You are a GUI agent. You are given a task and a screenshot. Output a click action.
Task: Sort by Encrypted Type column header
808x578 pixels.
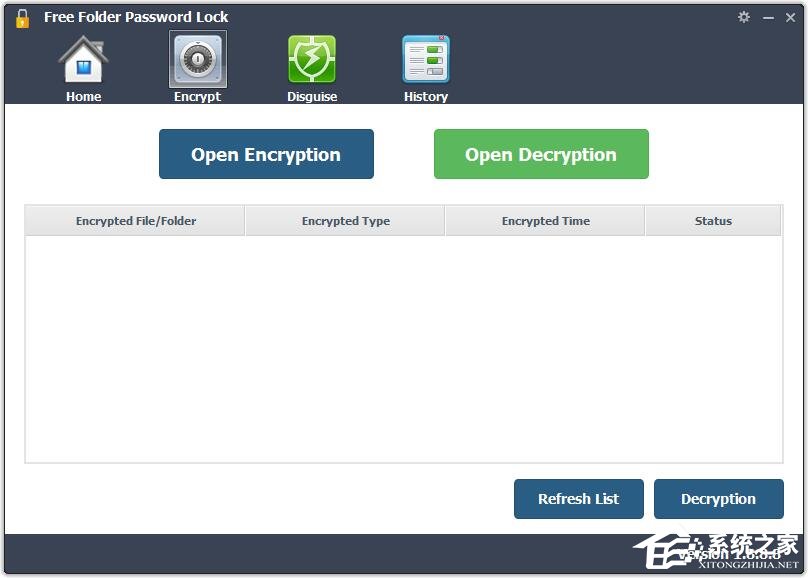point(345,220)
